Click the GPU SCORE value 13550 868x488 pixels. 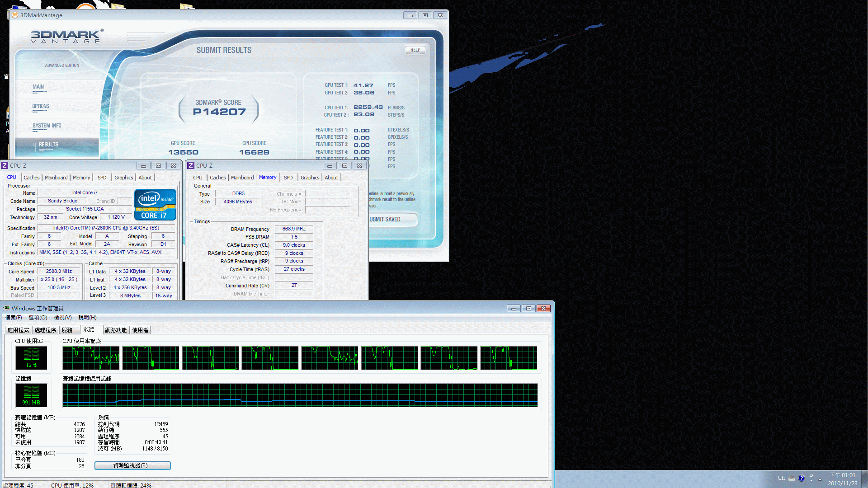point(183,152)
